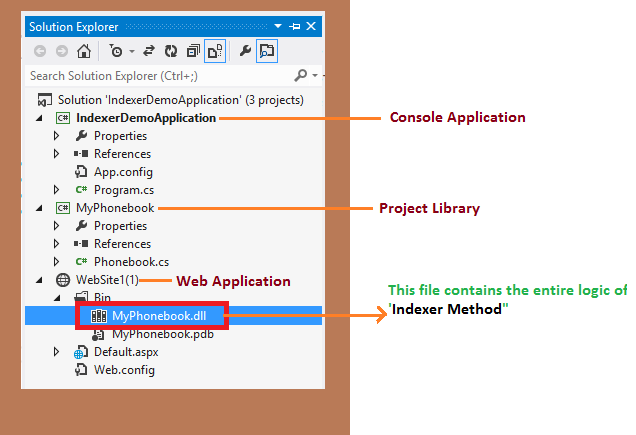Screen dimensions: 636x435
Task: Collapse the Bin folder
Action: pos(57,298)
